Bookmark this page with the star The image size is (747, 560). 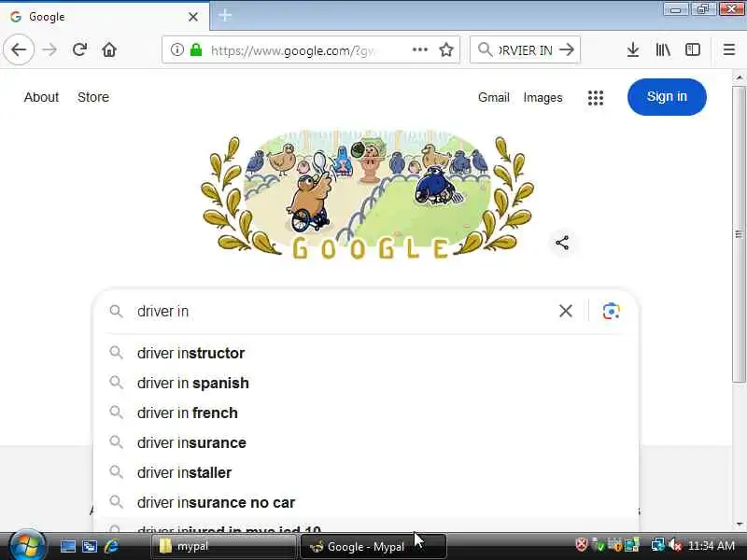click(446, 49)
